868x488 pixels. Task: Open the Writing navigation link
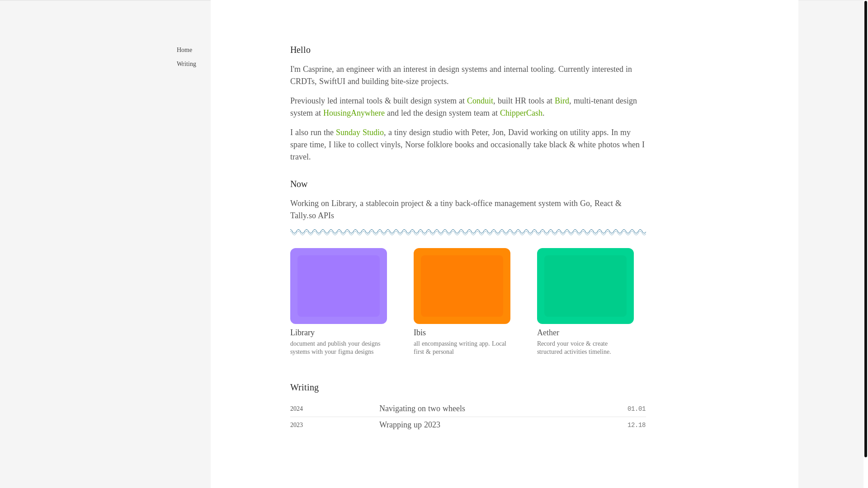[186, 64]
